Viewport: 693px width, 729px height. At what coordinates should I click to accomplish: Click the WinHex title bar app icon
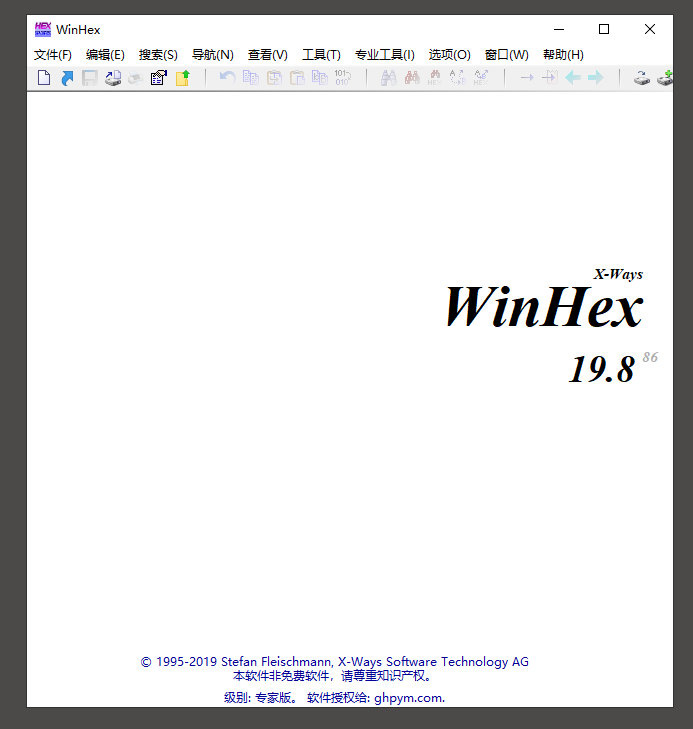(42, 29)
